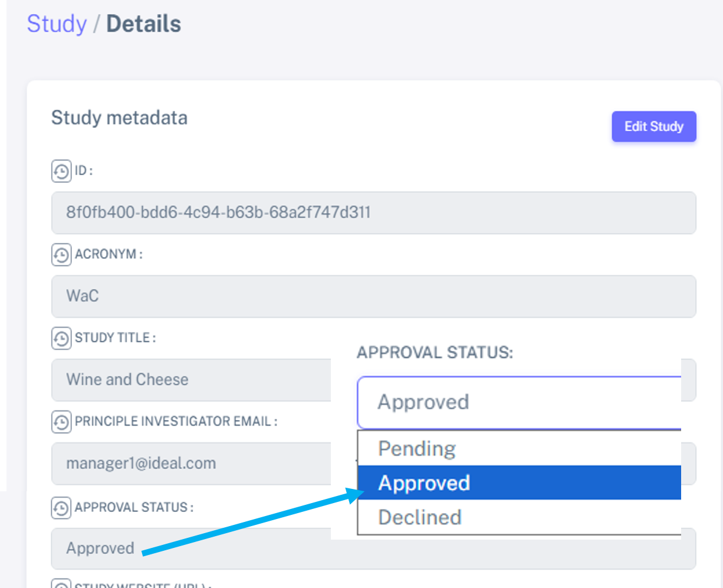The width and height of the screenshot is (723, 588).
Task: Click the WaC acronym field
Action: (x=373, y=296)
